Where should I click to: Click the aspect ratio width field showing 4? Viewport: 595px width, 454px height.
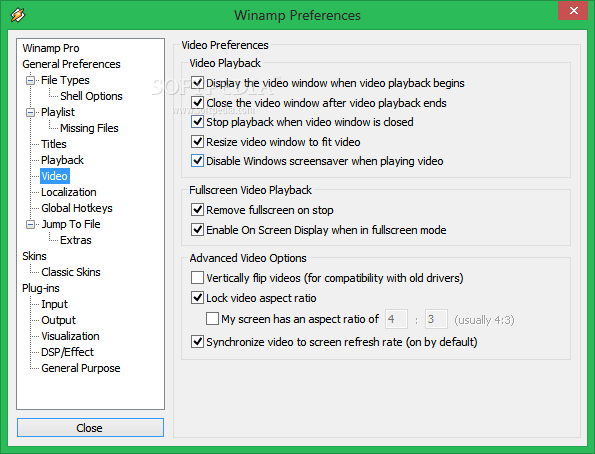point(397,319)
